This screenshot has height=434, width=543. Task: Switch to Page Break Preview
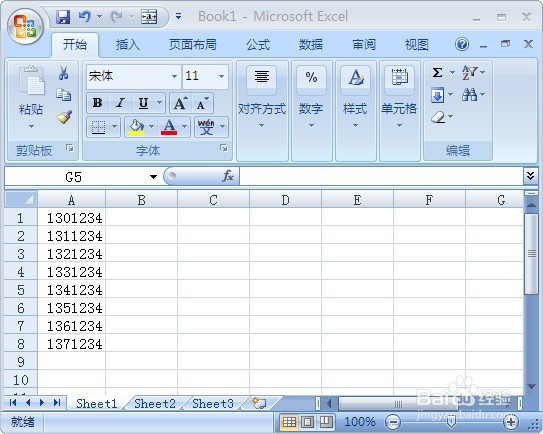coord(326,422)
